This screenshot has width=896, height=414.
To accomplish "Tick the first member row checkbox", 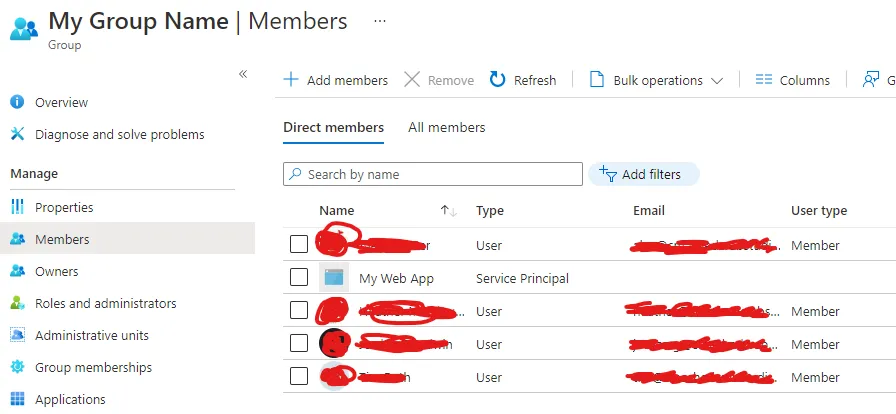I will pos(299,245).
